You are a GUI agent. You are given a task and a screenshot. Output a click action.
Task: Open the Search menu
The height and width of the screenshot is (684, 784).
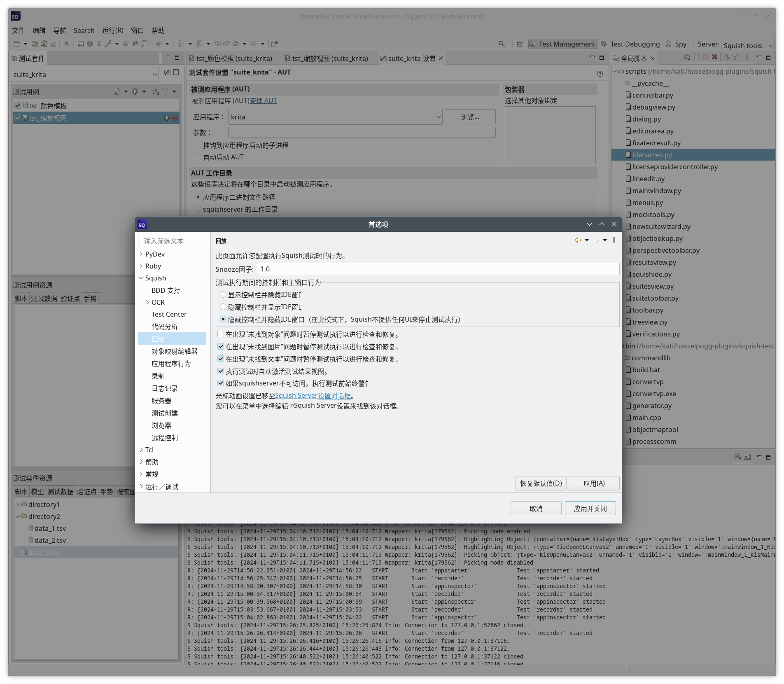click(84, 30)
